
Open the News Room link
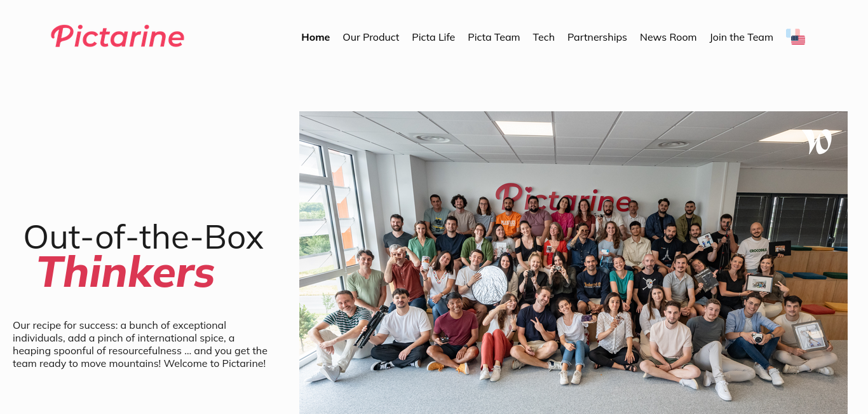click(668, 38)
